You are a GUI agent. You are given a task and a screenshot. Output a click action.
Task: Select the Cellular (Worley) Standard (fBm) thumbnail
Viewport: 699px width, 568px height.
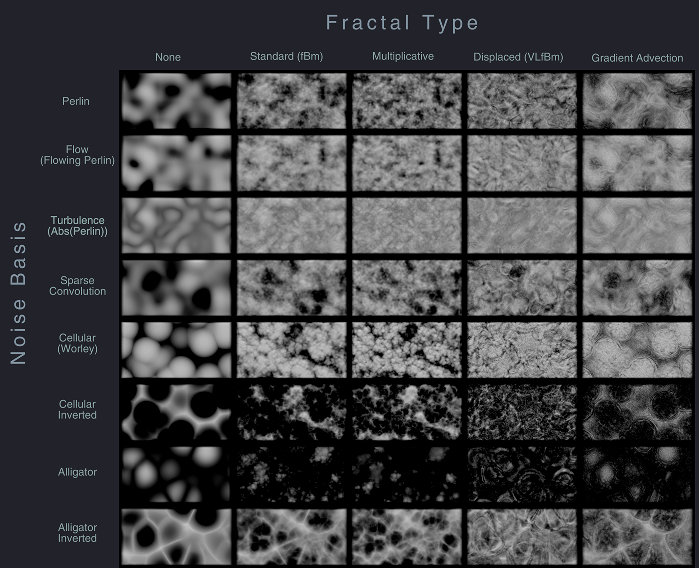pos(292,350)
